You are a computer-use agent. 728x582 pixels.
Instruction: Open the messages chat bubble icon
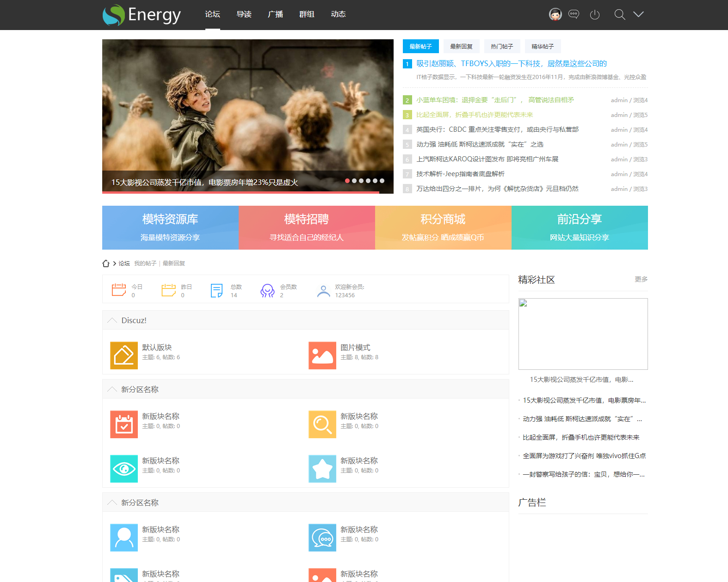pos(574,14)
